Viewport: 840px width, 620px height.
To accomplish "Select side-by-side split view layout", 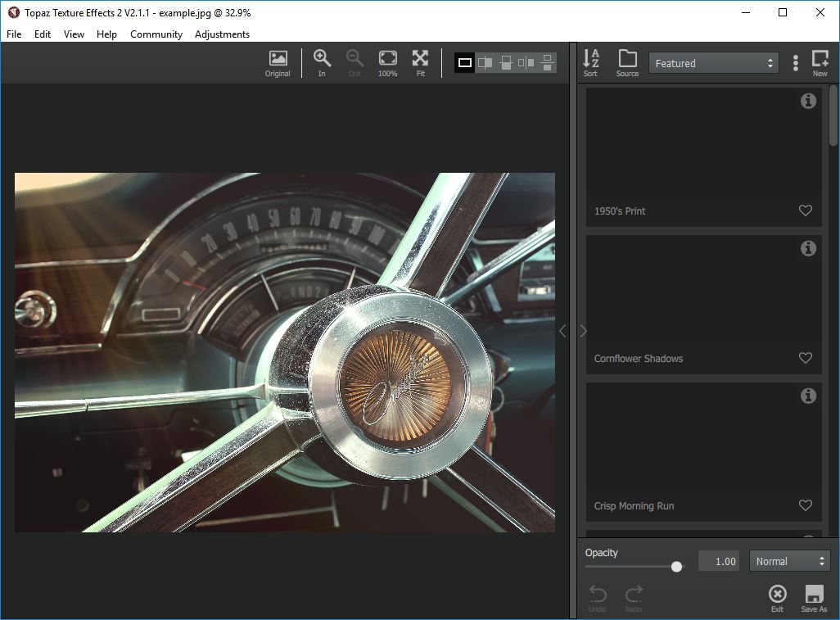I will [x=485, y=63].
